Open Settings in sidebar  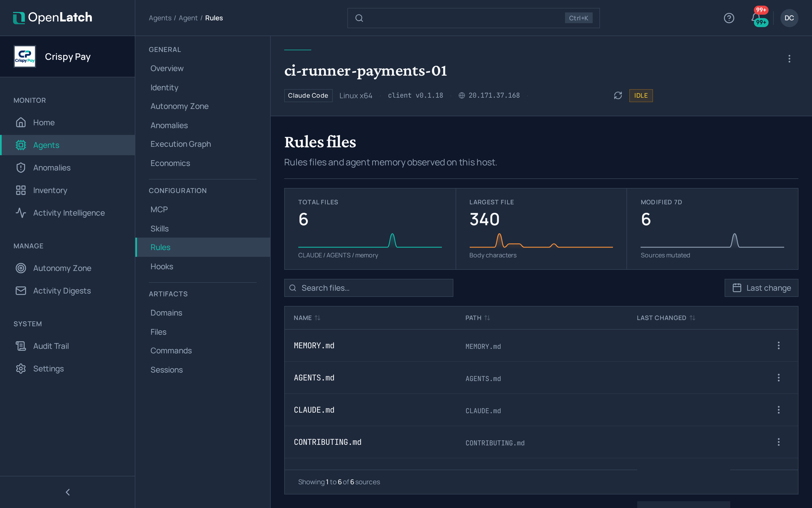pyautogui.click(x=67, y=369)
